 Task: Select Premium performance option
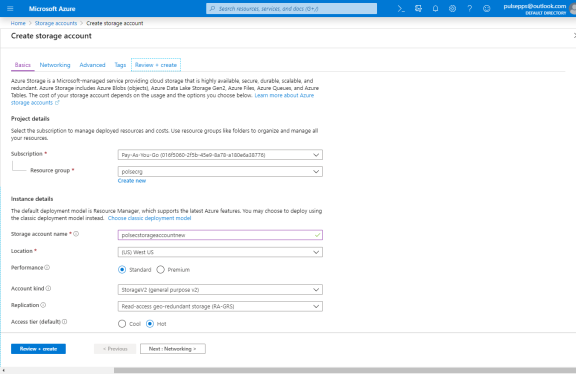point(161,270)
